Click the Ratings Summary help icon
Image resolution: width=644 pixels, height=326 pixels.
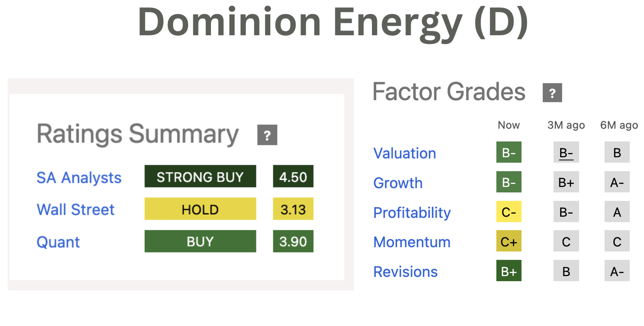coord(267,135)
